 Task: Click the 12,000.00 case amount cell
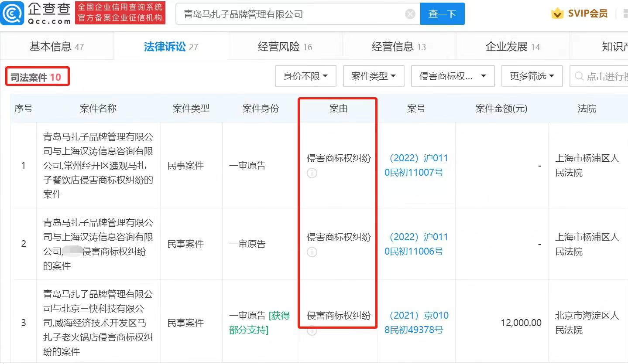pyautogui.click(x=521, y=323)
